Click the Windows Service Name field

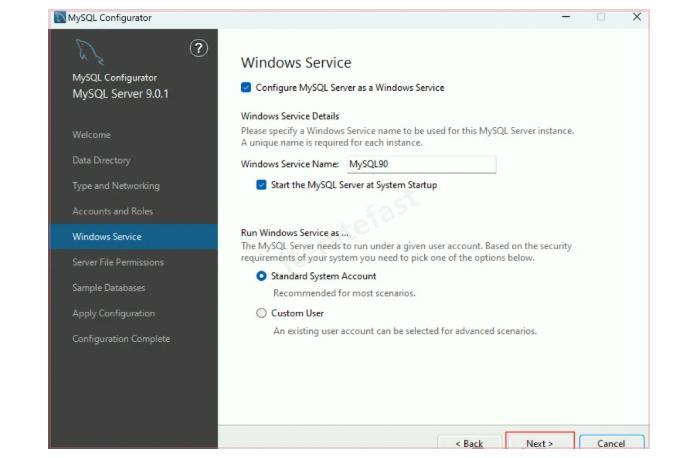421,164
